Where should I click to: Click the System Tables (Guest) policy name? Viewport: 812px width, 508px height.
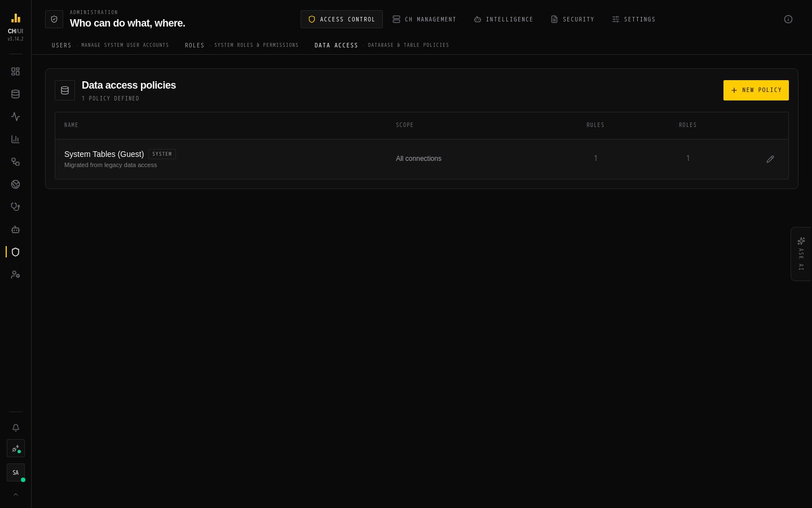104,154
